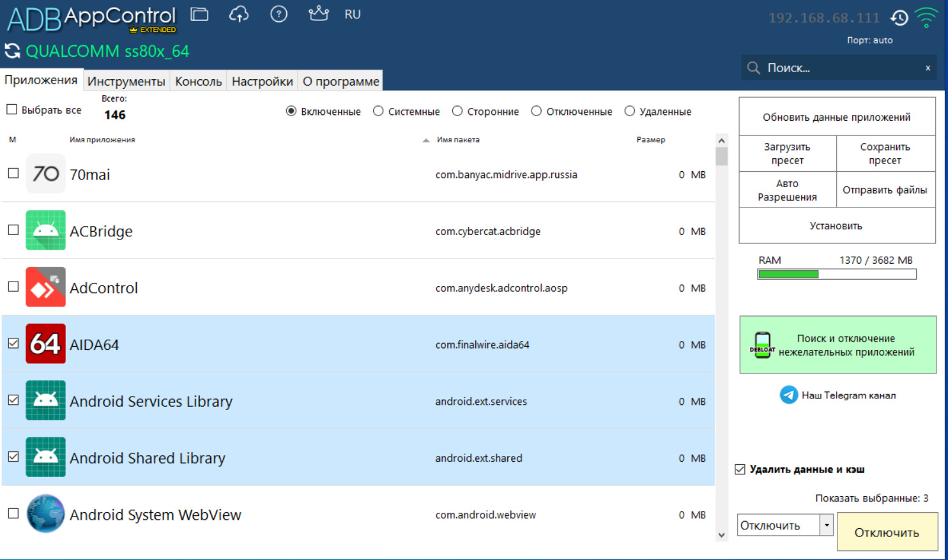The width and height of the screenshot is (948, 560).
Task: Select the Системные radio button
Action: point(378,111)
